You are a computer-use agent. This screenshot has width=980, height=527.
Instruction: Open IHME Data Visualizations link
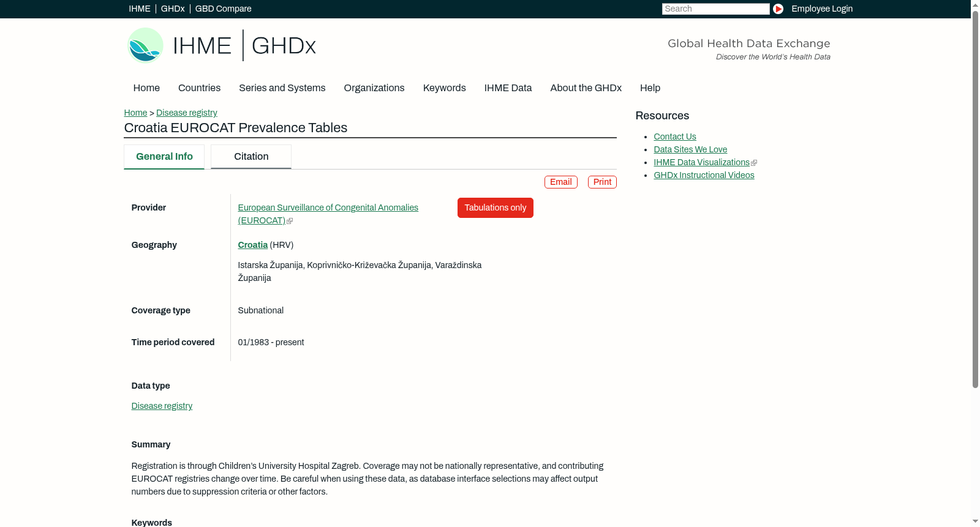click(701, 162)
